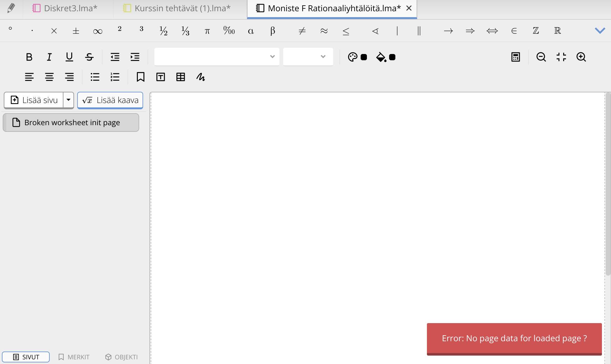Decrease paragraph indent

(x=115, y=57)
